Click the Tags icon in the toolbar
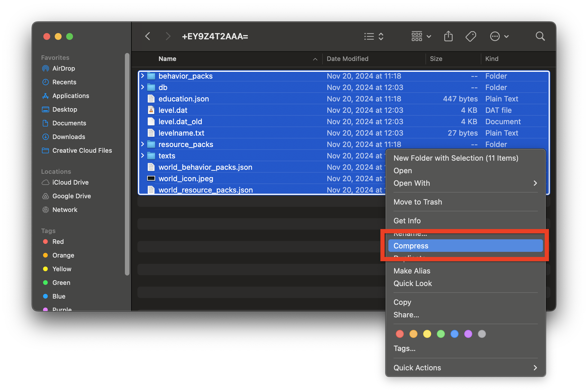This screenshot has height=392, width=588. click(x=471, y=36)
